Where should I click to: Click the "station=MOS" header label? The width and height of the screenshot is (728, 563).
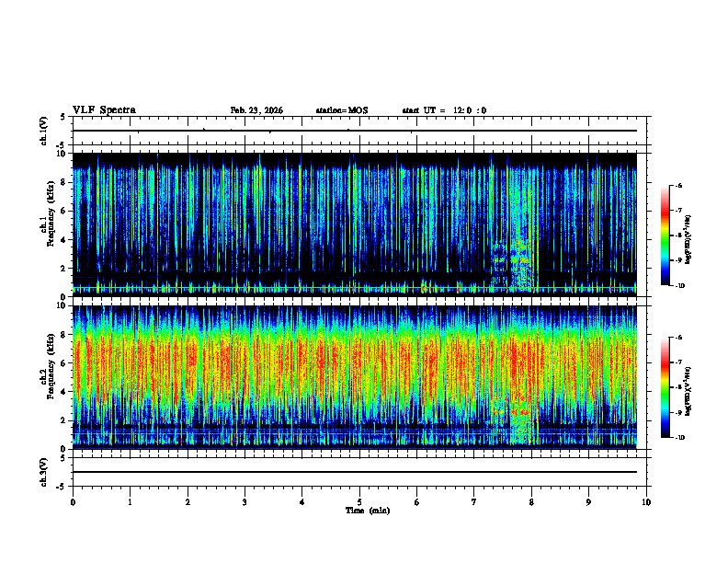pos(342,110)
